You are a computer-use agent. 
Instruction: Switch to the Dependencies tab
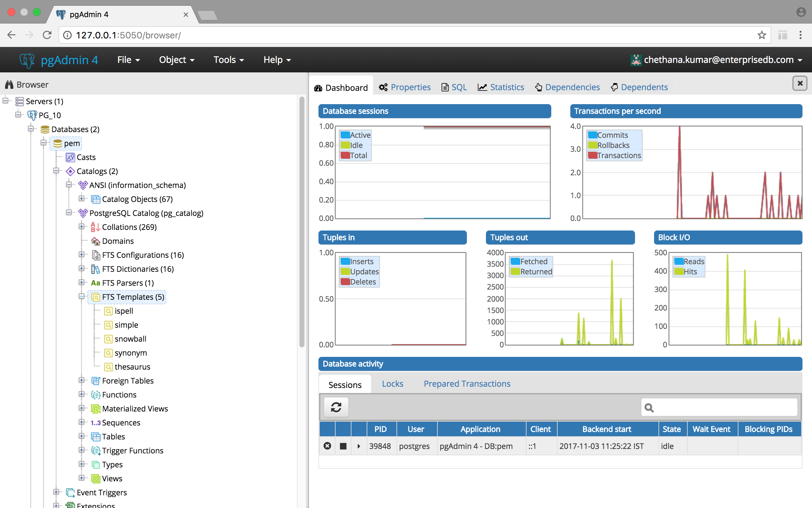point(567,87)
